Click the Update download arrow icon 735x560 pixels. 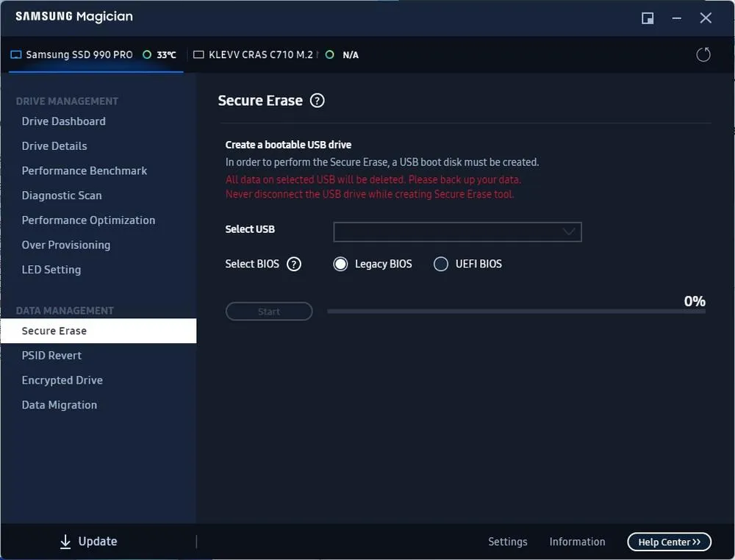click(x=65, y=542)
